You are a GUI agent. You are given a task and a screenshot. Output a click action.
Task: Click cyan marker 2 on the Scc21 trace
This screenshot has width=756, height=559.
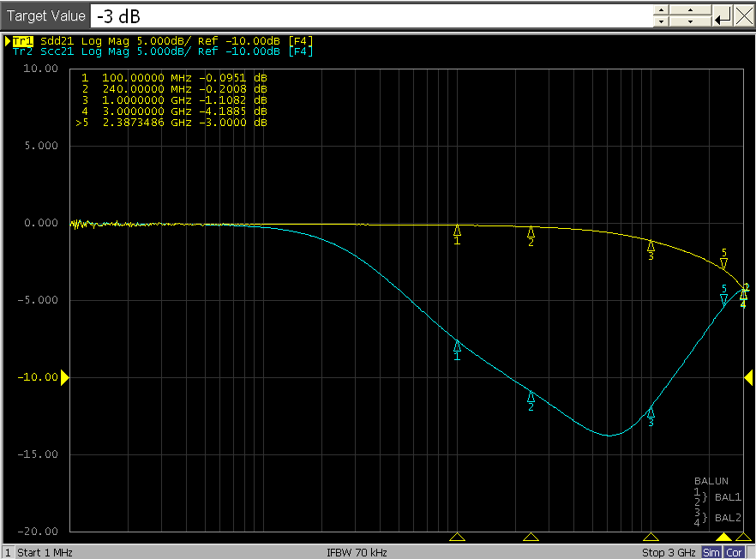click(531, 396)
